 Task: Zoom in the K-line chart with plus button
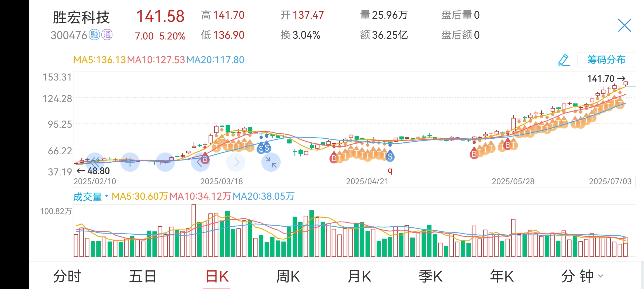pos(130,162)
